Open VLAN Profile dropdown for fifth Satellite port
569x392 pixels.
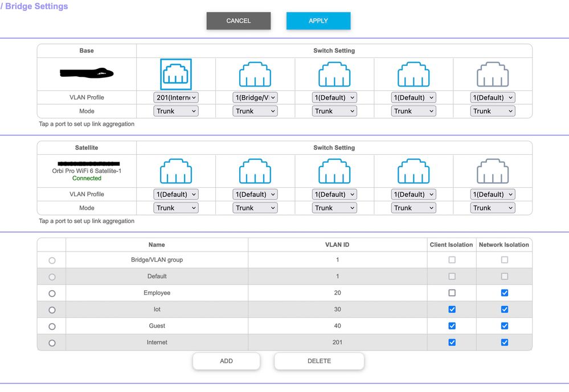(x=493, y=195)
